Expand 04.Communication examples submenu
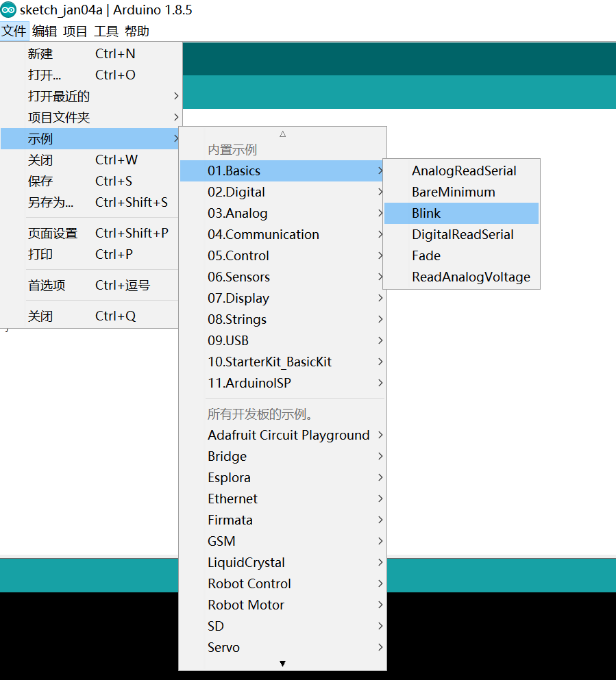The height and width of the screenshot is (680, 616). click(282, 235)
